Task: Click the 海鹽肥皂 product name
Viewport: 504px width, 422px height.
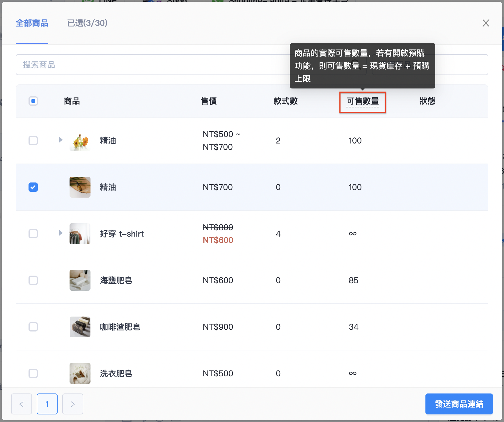Action: tap(116, 280)
